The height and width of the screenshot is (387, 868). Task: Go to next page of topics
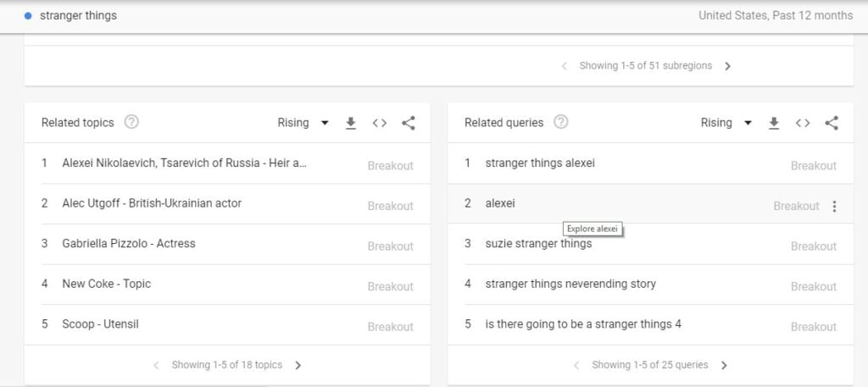[298, 365]
